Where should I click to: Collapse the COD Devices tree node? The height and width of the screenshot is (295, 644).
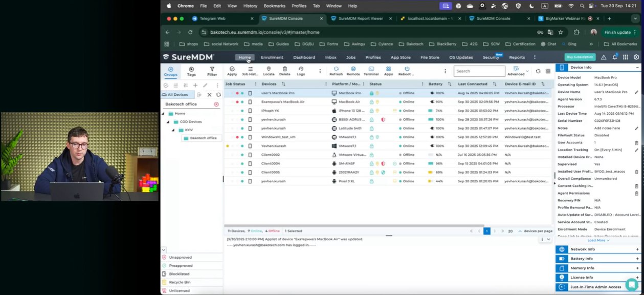pos(168,122)
